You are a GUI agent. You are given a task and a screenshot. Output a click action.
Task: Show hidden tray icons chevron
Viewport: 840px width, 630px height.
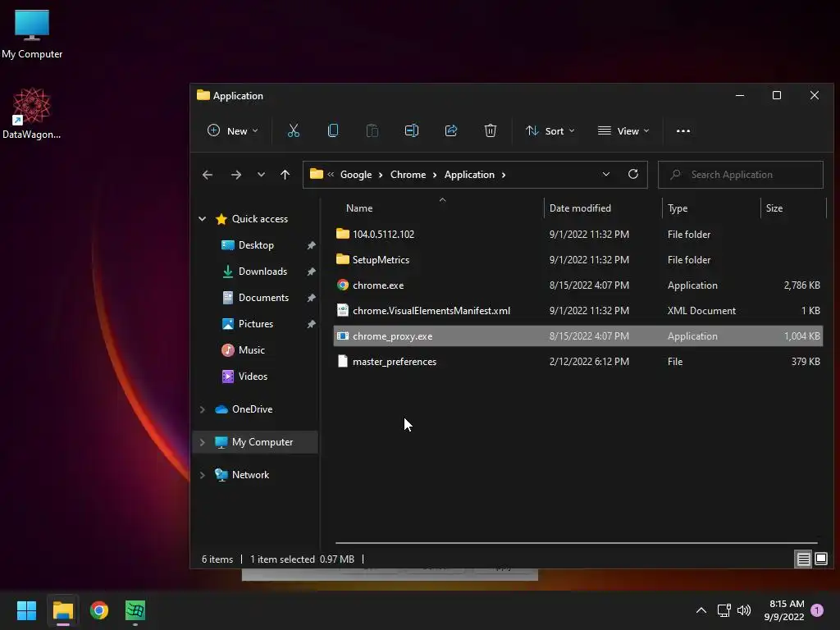(701, 610)
